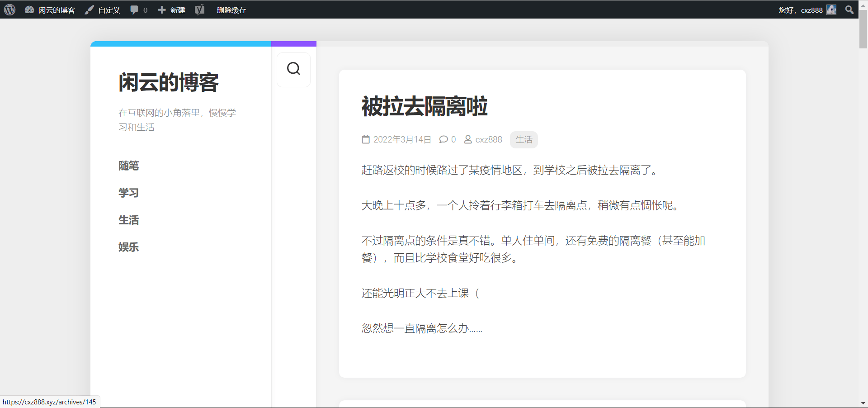Click the blog's magnifier search icon
This screenshot has width=868, height=408.
293,69
